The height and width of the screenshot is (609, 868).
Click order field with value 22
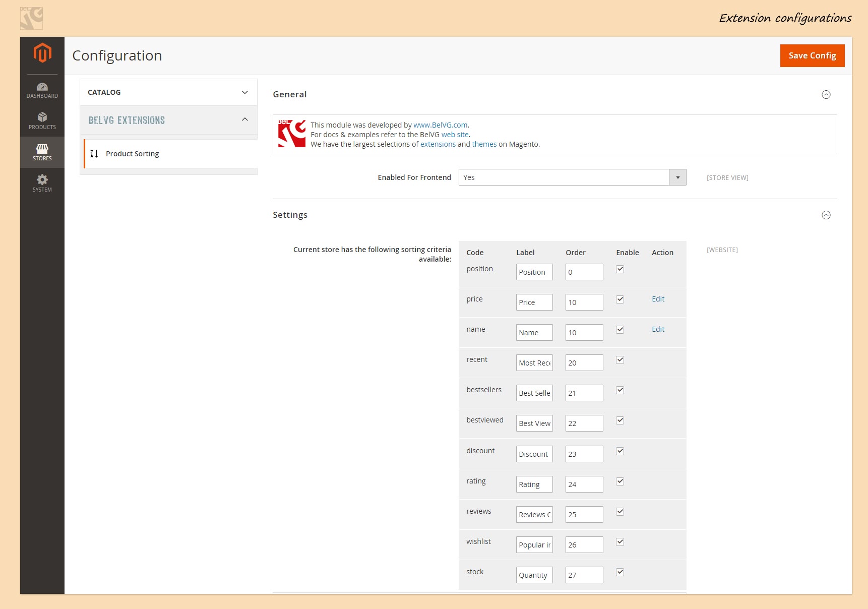coord(584,423)
